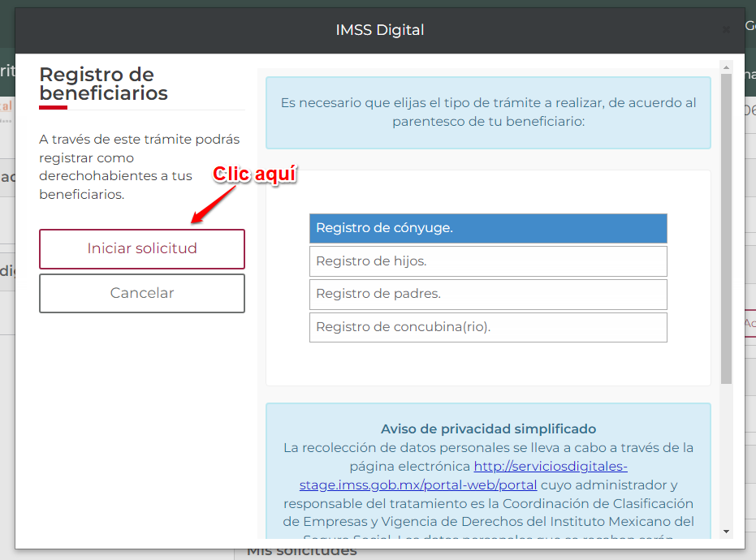Click the 'Es necesario que elijas' notice text
The image size is (756, 560).
click(488, 112)
